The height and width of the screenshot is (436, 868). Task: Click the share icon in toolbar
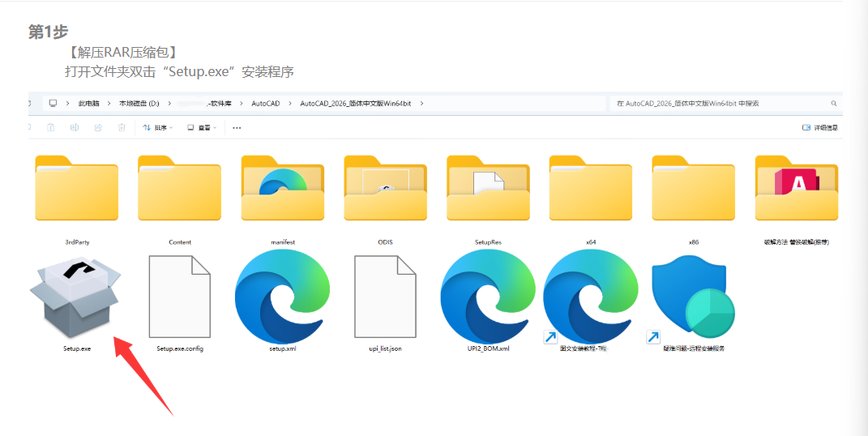98,128
